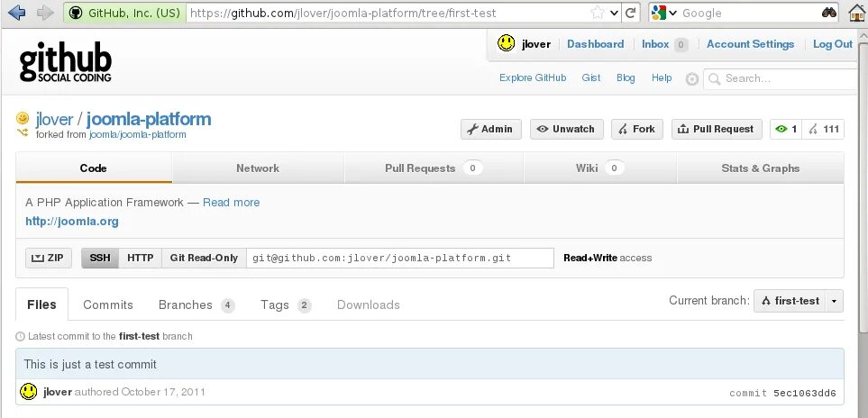Viewport: 868px width, 418px height.
Task: Go back with the browser back arrow
Action: pyautogui.click(x=16, y=13)
